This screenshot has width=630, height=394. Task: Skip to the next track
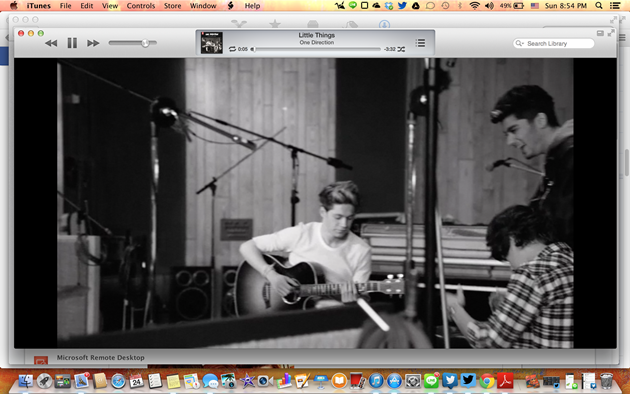(x=93, y=43)
